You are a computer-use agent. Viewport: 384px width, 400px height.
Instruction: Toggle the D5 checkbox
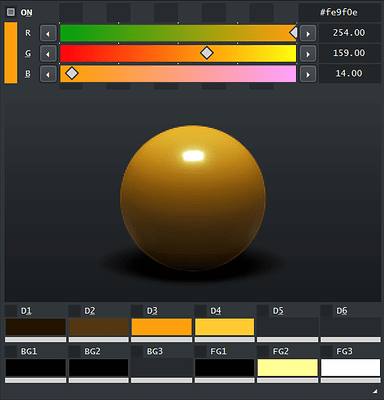263,311
